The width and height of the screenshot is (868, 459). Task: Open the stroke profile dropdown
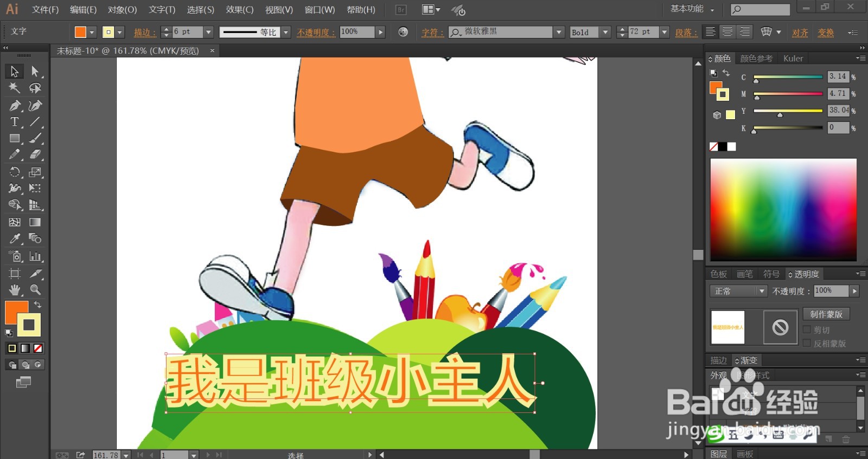[286, 32]
